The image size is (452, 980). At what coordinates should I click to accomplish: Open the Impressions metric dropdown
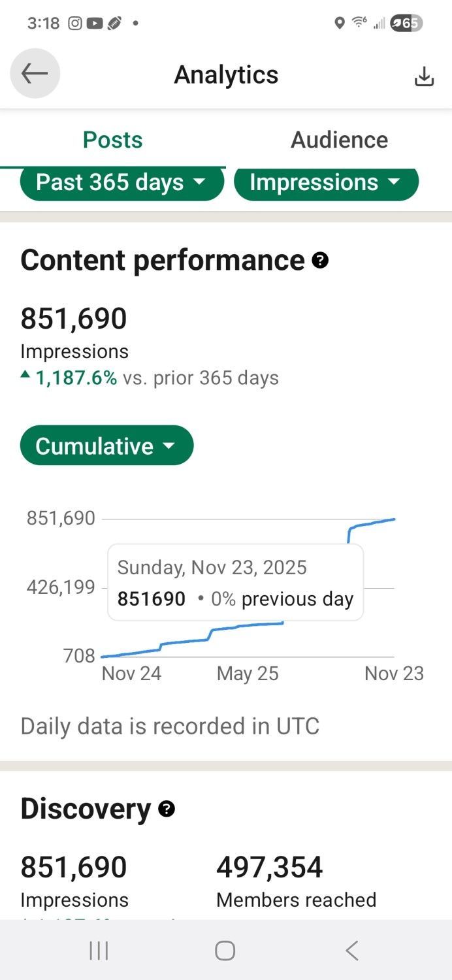[325, 182]
